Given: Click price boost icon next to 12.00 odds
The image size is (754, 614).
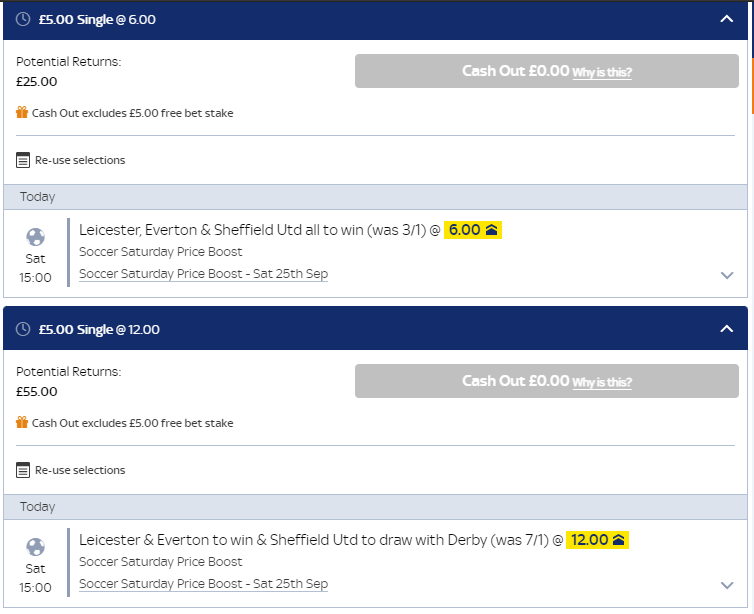Looking at the screenshot, I should 619,540.
